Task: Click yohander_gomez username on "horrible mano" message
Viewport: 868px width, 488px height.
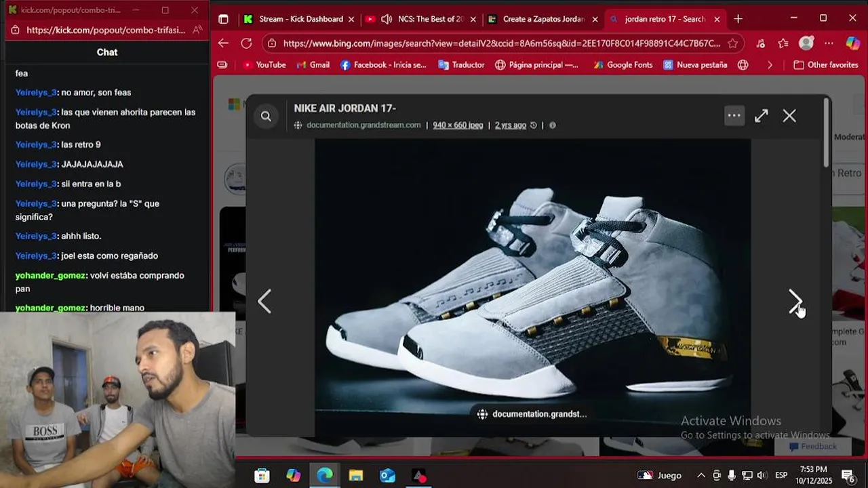Action: tap(51, 308)
